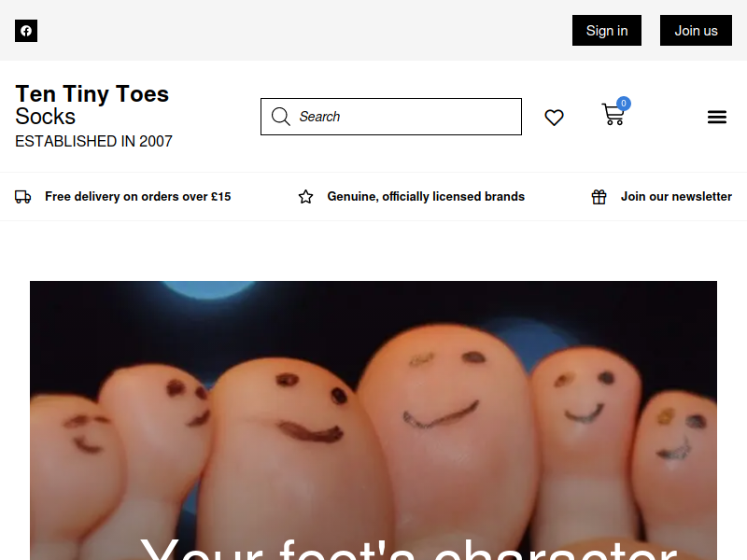Open the wishlist heart icon
Image resolution: width=747 pixels, height=560 pixels.
[x=554, y=118]
